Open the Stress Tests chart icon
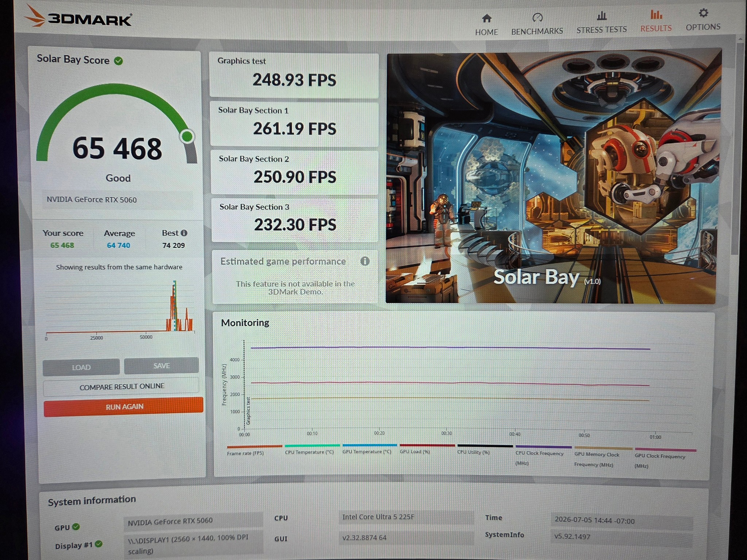Viewport: 747px width, 560px height. point(601,16)
